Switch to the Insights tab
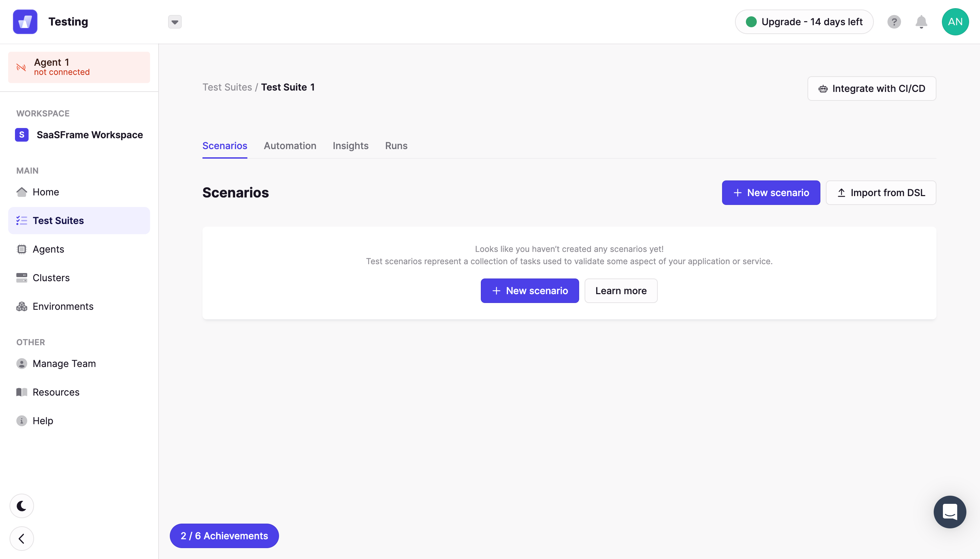This screenshot has width=980, height=559. [x=350, y=146]
